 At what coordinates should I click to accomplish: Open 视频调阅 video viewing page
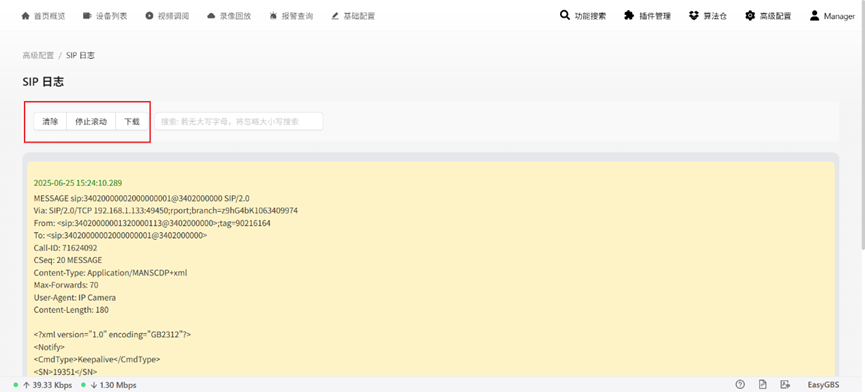point(167,16)
